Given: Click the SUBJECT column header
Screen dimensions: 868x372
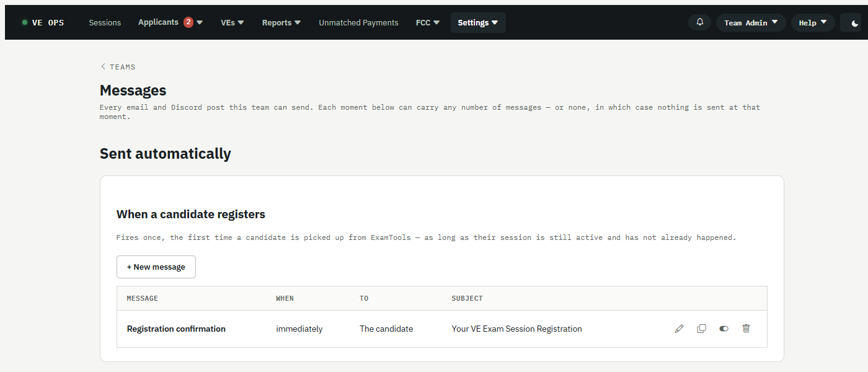Looking at the screenshot, I should click(467, 298).
